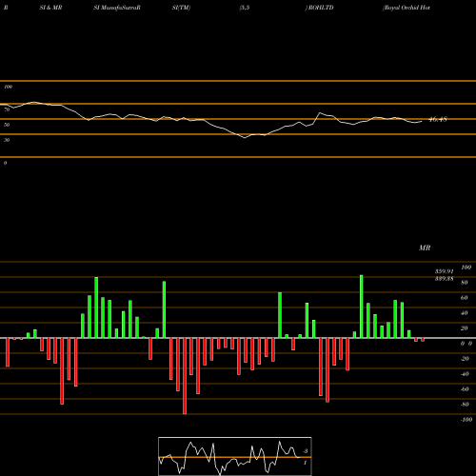Click the RSI axis label 70
This screenshot has height=476, width=476.
(x=7, y=109)
